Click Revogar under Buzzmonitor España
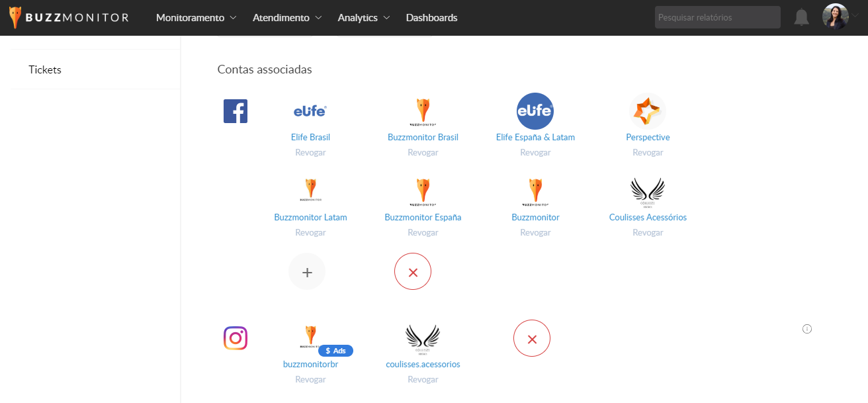The height and width of the screenshot is (403, 868). click(x=423, y=232)
